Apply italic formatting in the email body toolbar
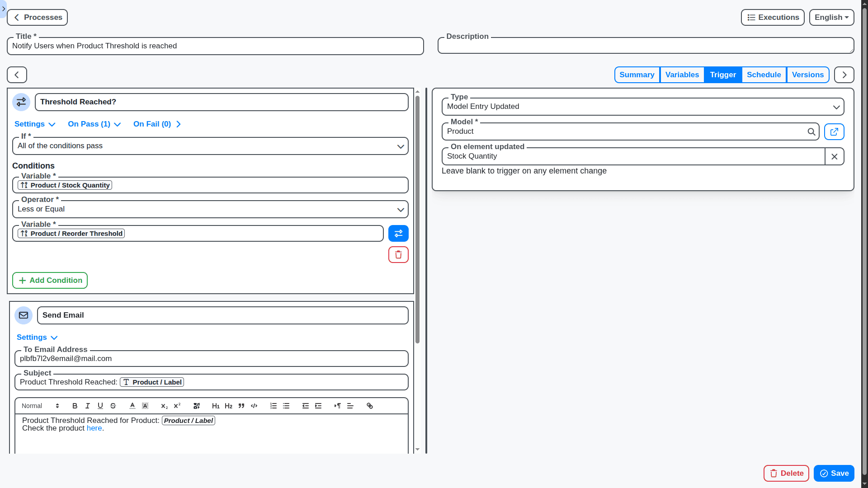868x488 pixels. 87,406
